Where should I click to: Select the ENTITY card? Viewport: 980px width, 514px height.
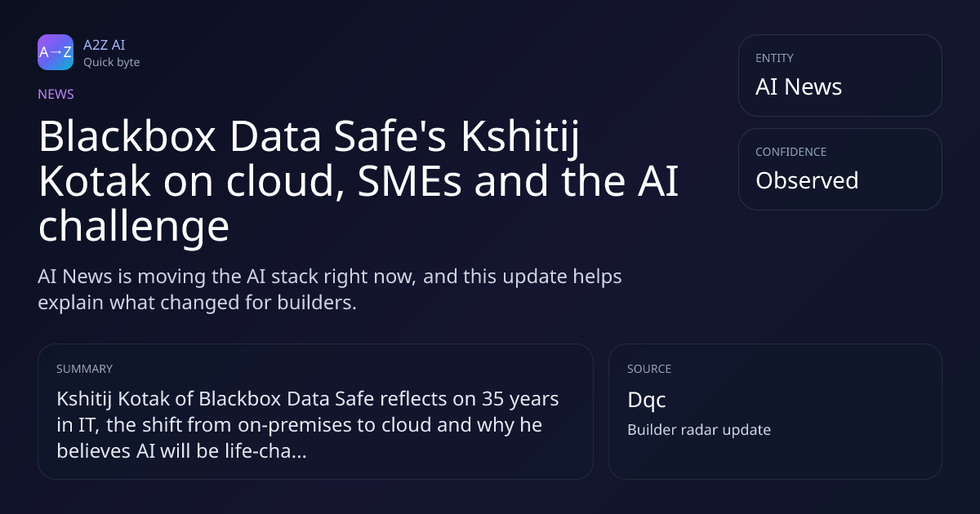(840, 75)
